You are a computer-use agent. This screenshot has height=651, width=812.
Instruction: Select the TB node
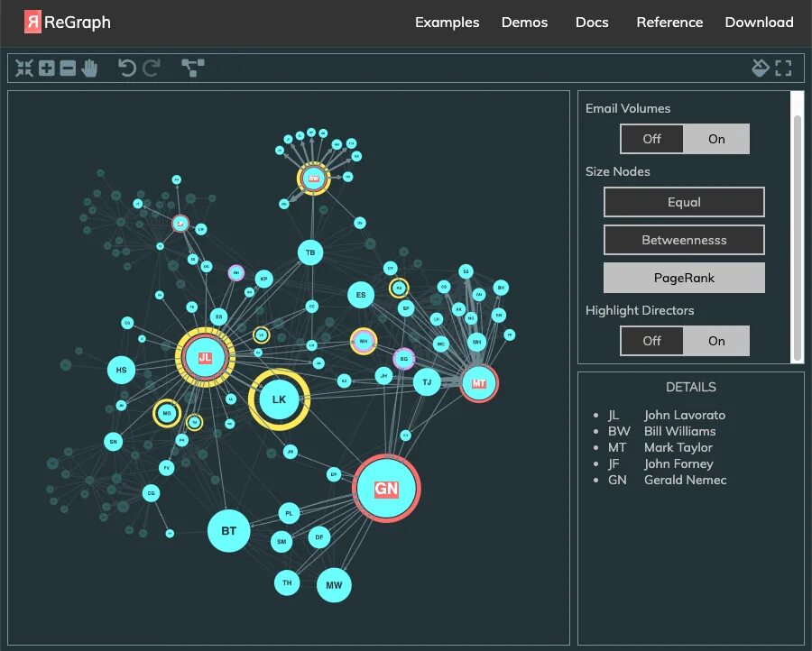pos(310,252)
